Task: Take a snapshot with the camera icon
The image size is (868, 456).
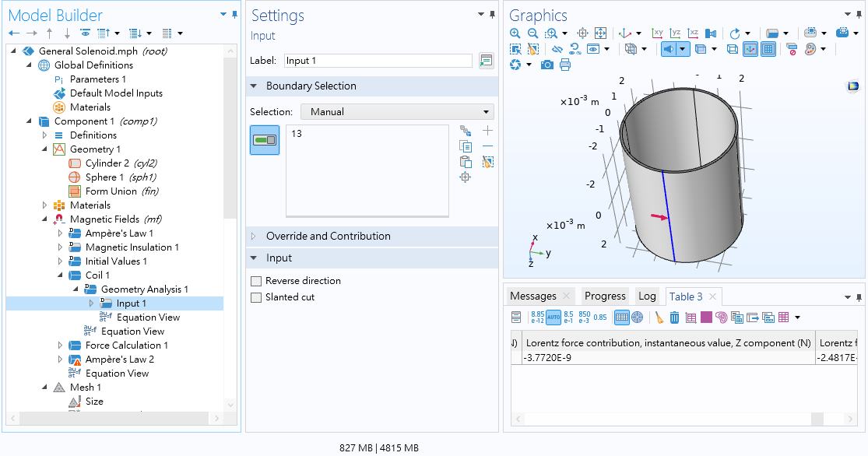Action: coord(547,65)
